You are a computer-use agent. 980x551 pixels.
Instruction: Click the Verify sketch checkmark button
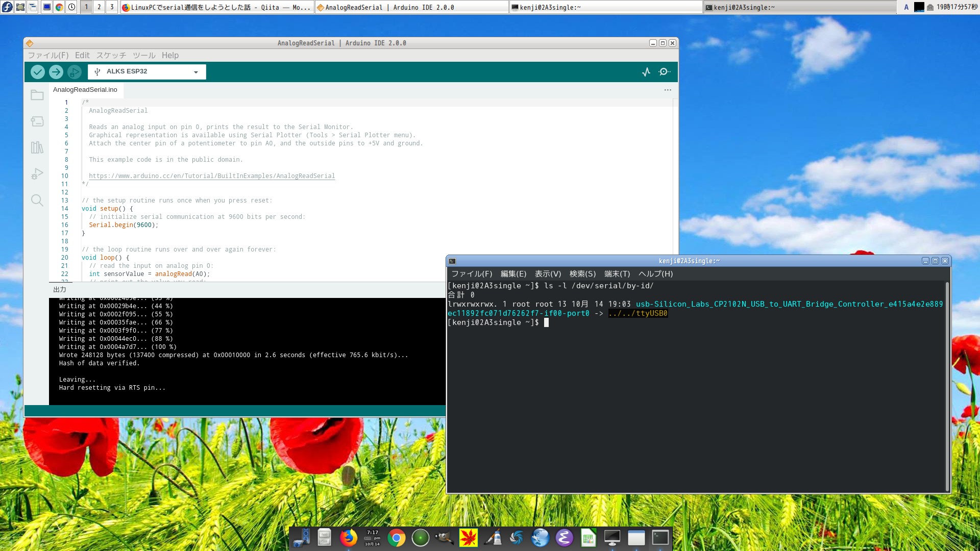pos(37,72)
